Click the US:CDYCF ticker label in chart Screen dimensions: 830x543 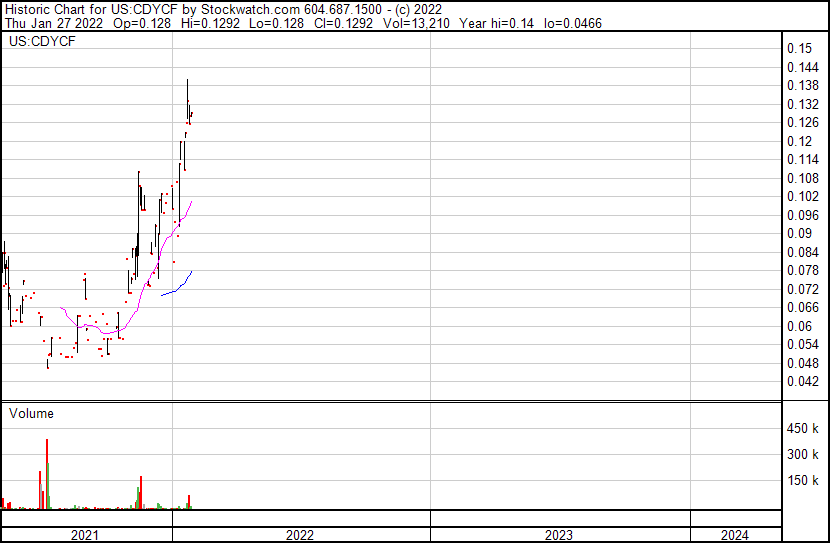pyautogui.click(x=41, y=42)
